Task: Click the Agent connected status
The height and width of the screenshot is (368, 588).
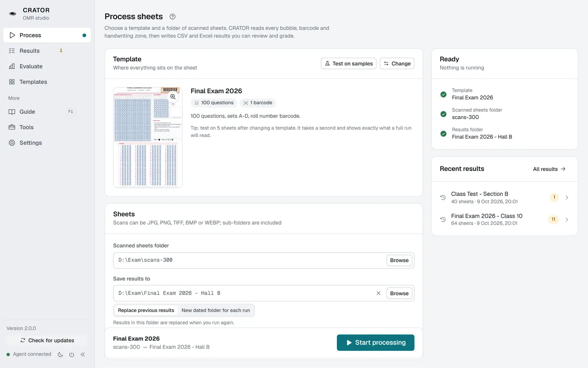Action: pos(29,355)
